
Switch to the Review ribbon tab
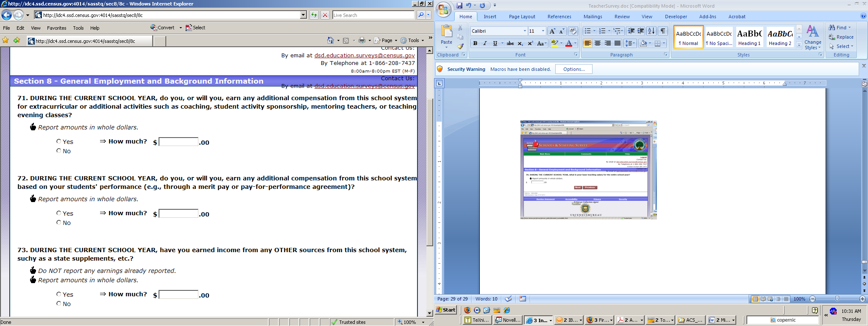click(622, 17)
